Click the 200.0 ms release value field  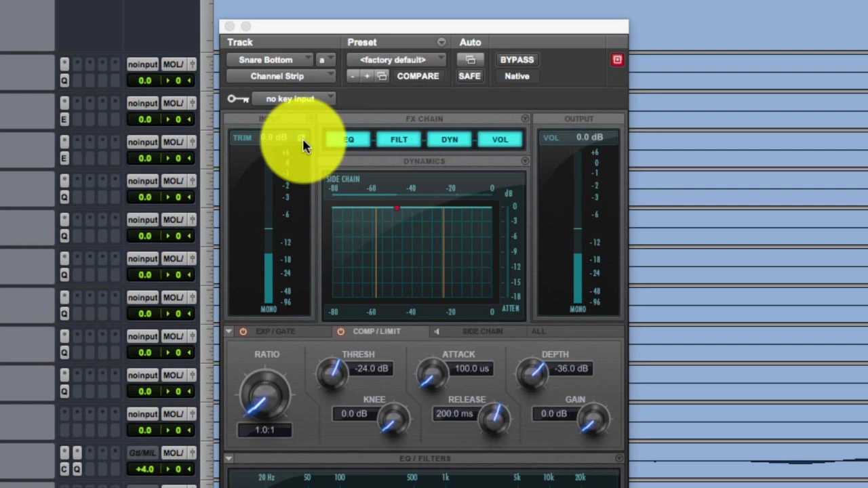(454, 414)
